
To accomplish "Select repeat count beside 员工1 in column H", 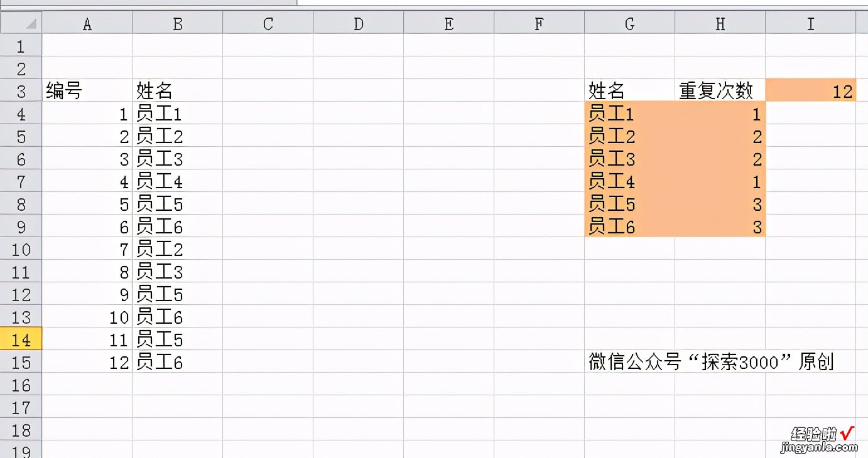I will coord(720,114).
